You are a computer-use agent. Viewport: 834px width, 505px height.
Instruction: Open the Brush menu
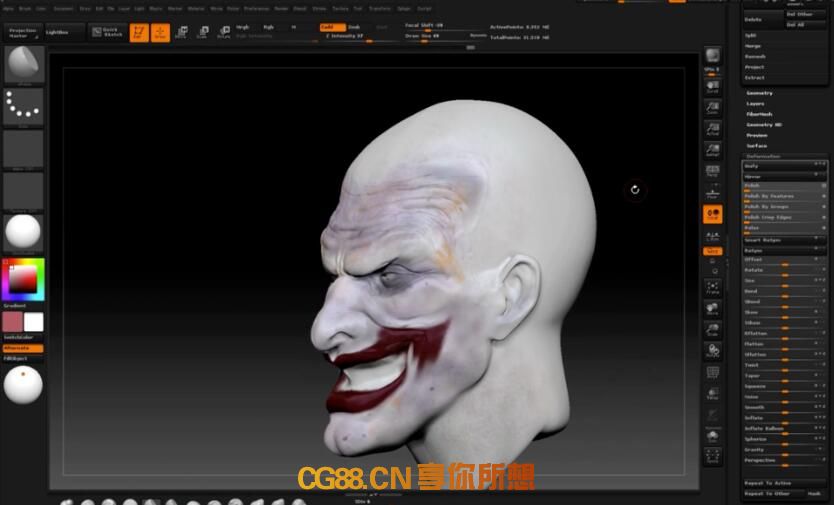click(24, 9)
